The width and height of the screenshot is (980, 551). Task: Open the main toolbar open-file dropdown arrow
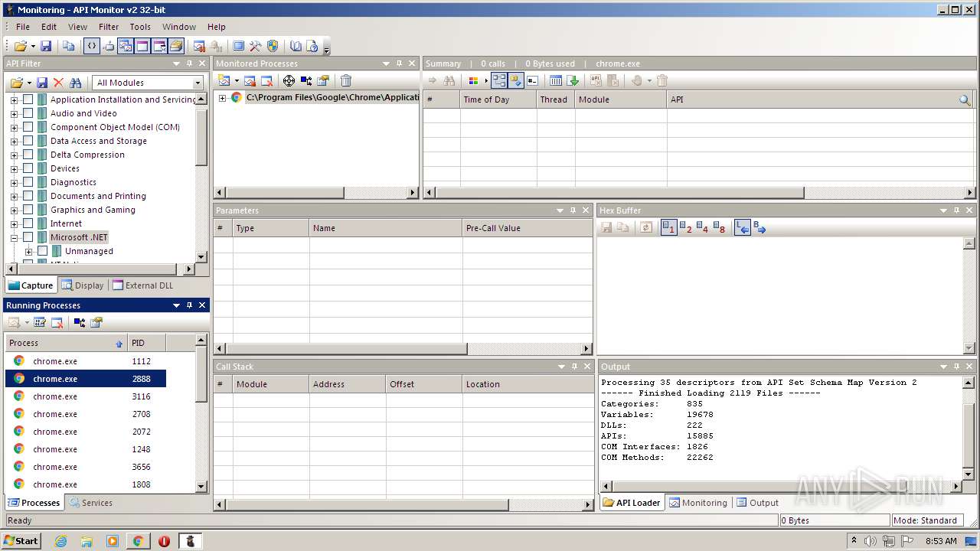(x=31, y=46)
